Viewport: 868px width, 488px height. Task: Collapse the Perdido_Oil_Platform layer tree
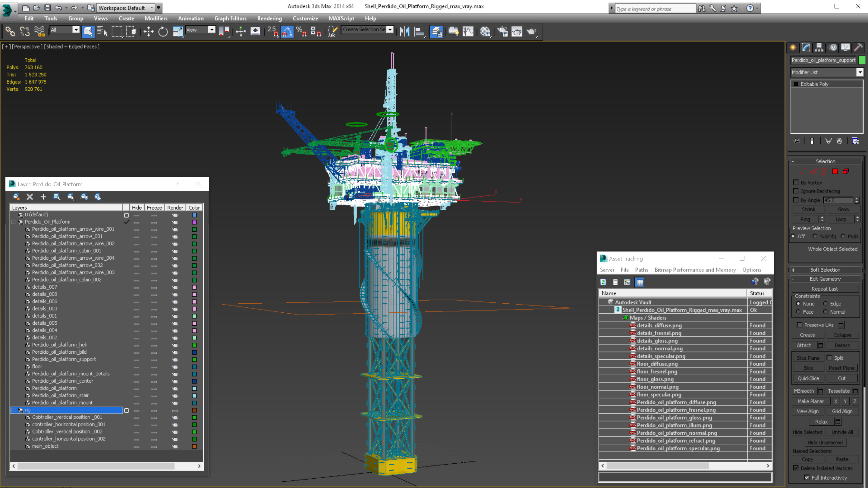tap(14, 222)
